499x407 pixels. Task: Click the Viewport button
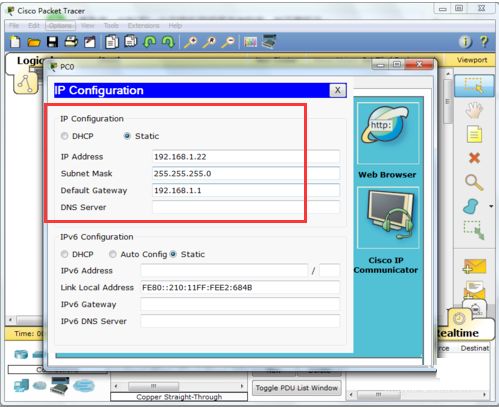click(x=472, y=60)
